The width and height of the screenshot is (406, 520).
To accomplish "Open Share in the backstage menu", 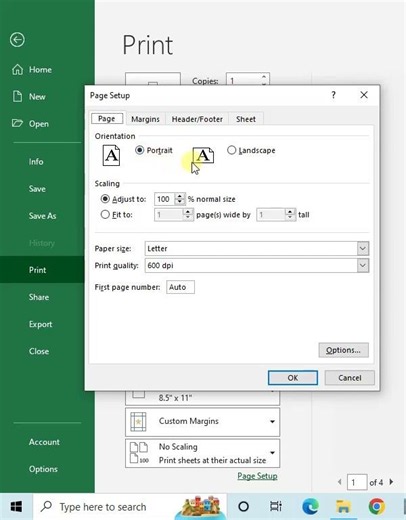I will [39, 297].
